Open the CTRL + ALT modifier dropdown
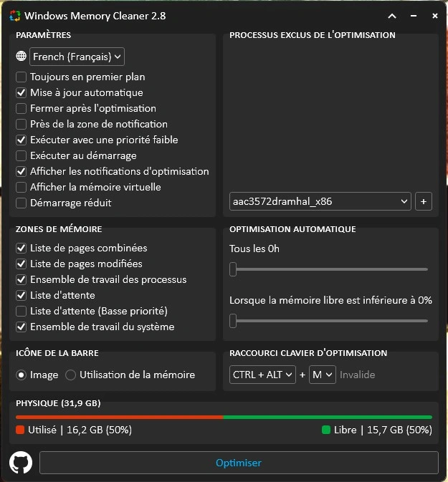 click(x=262, y=375)
